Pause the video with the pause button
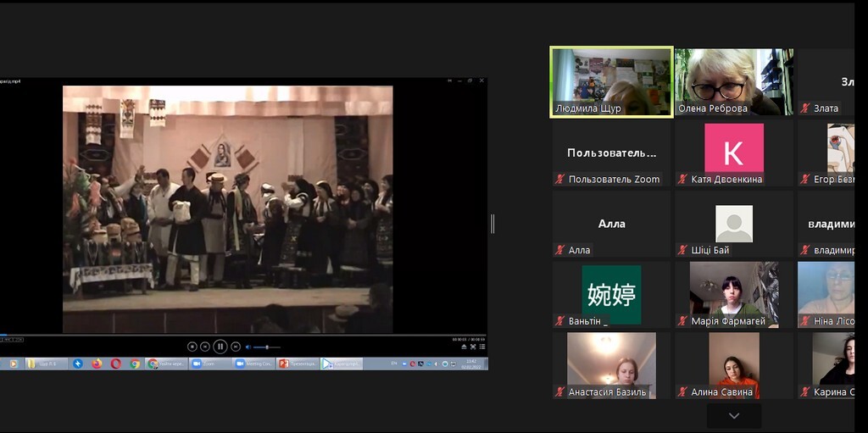Screen dimensions: 868x433 [x=220, y=347]
